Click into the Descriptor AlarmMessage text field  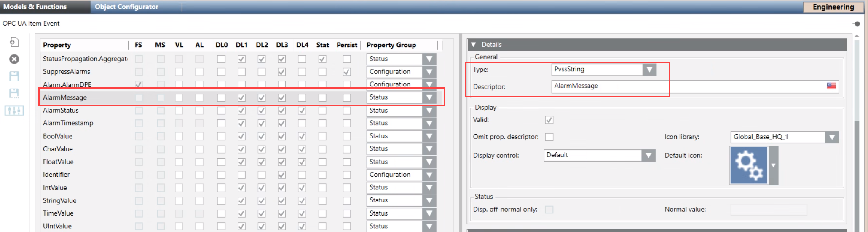click(x=687, y=86)
